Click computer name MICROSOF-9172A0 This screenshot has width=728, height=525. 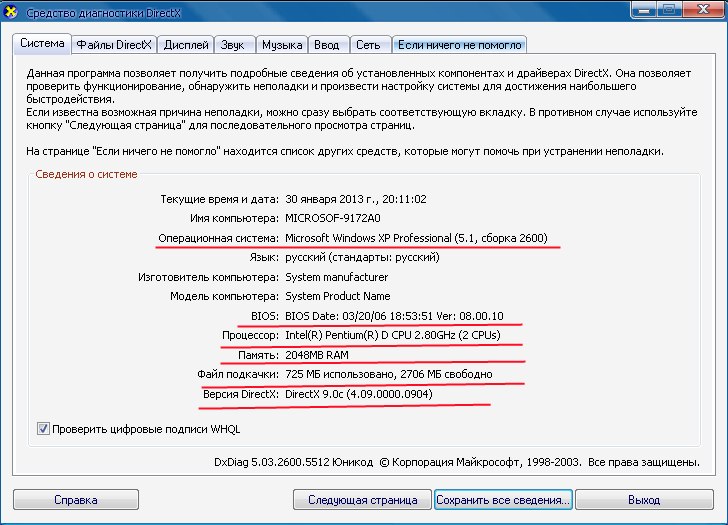click(333, 218)
